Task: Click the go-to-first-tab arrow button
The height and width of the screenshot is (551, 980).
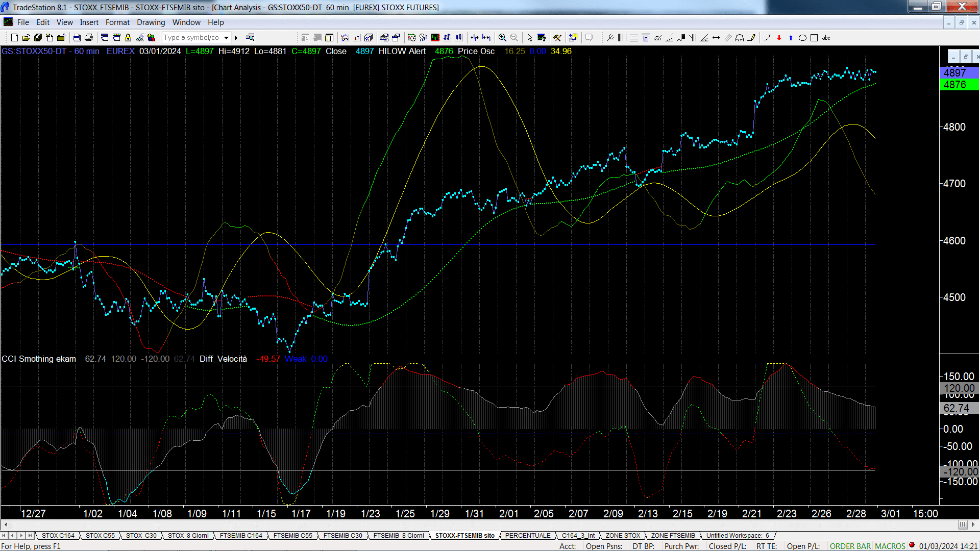Action: pos(4,536)
